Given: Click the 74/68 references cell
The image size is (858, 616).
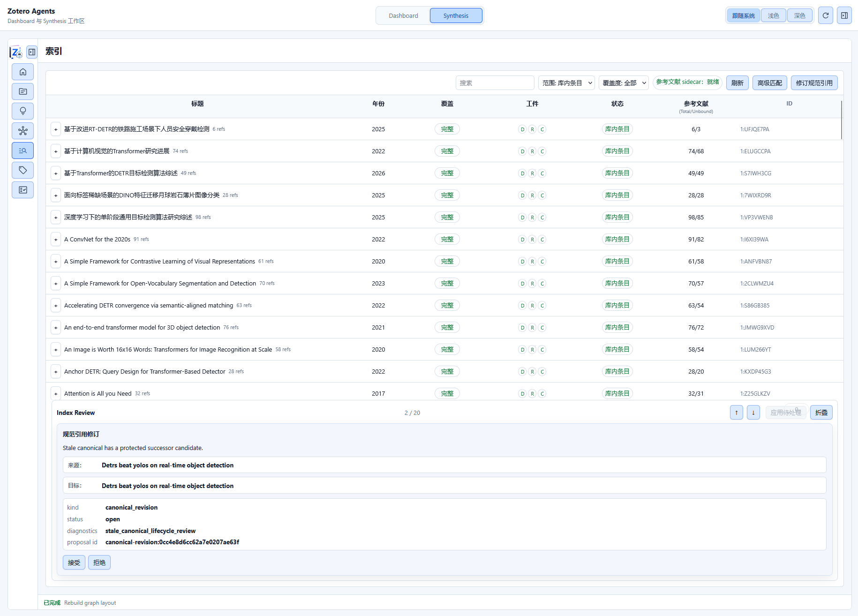Looking at the screenshot, I should pos(696,151).
